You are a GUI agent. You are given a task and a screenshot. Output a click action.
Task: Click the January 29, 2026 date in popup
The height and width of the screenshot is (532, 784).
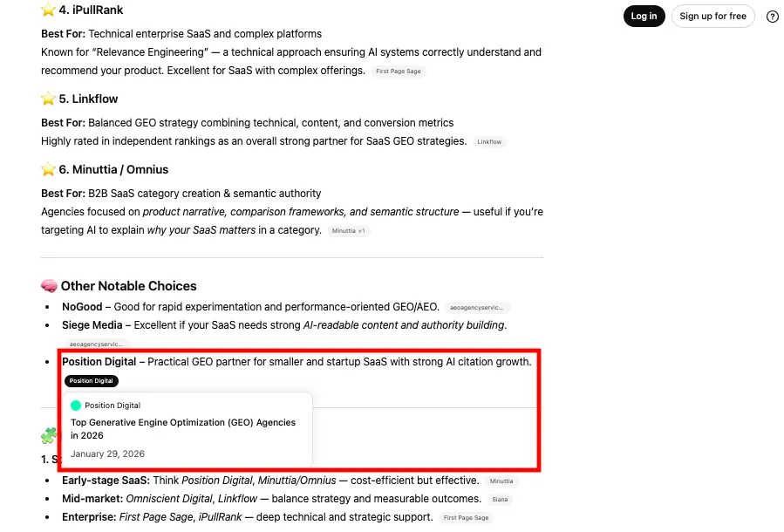108,454
